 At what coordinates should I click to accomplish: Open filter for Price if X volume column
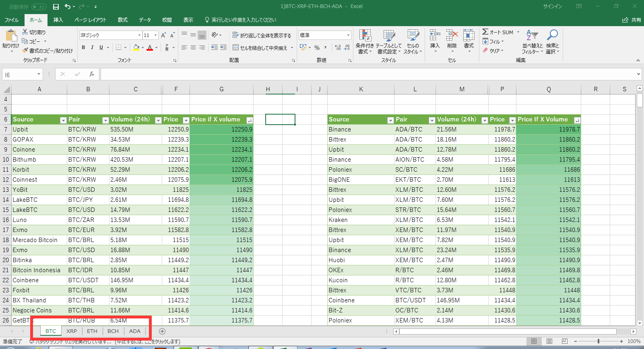pyautogui.click(x=250, y=120)
